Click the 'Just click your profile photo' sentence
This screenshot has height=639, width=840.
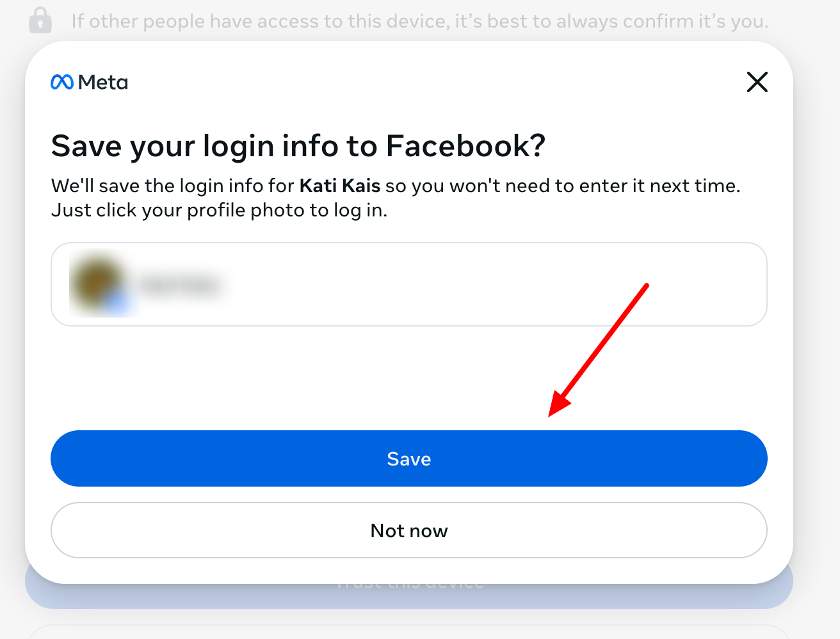pyautogui.click(x=219, y=210)
